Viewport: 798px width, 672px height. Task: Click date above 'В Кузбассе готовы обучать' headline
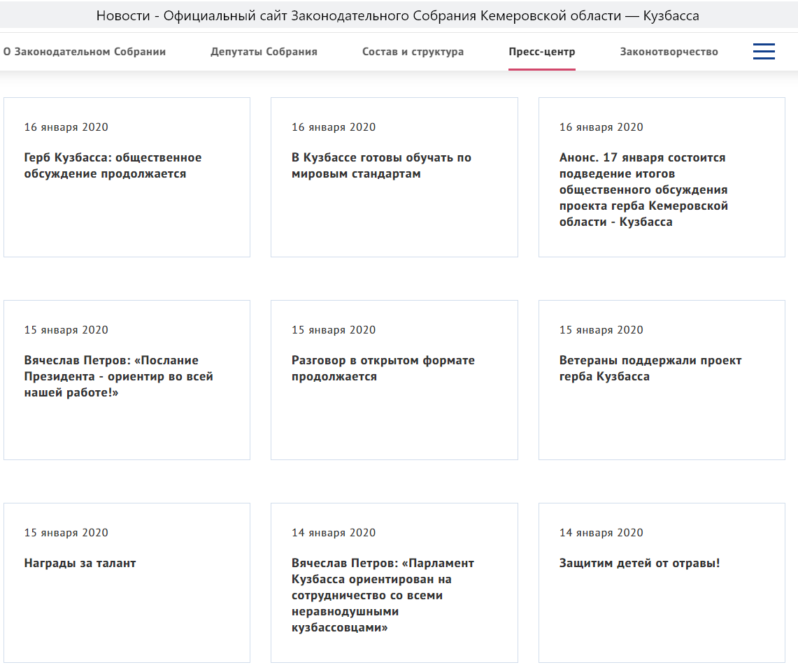334,127
